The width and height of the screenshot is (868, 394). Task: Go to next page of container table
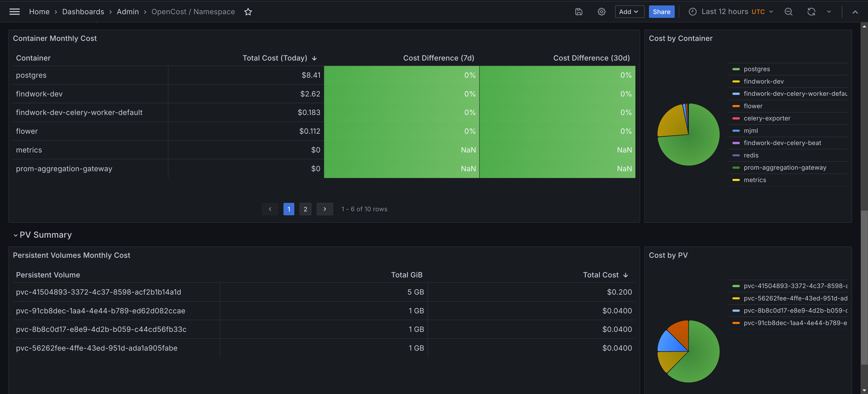click(325, 209)
